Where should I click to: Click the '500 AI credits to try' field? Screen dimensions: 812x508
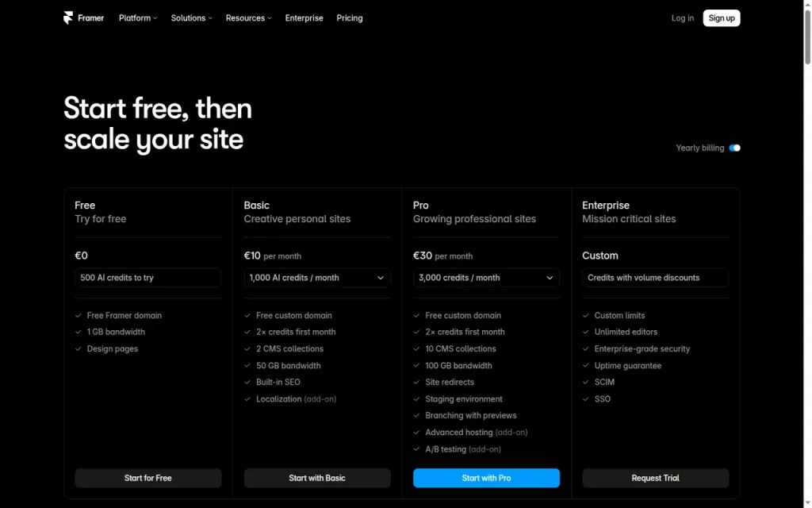(x=148, y=278)
